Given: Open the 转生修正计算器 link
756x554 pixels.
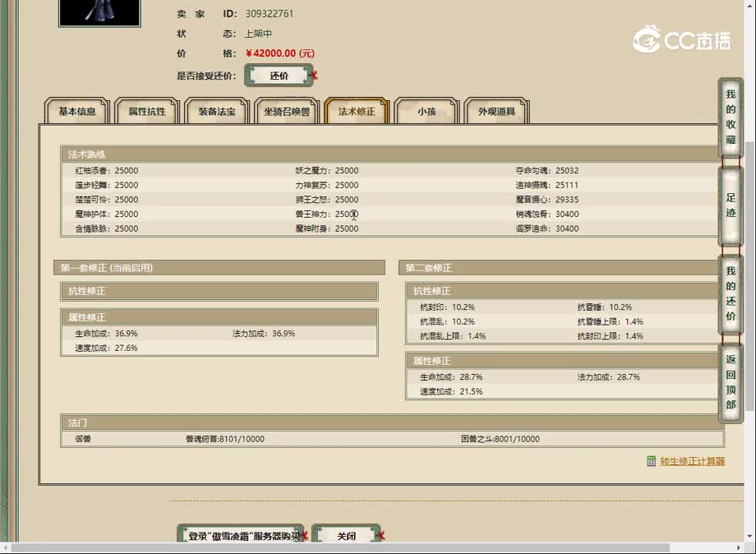Looking at the screenshot, I should coord(692,462).
